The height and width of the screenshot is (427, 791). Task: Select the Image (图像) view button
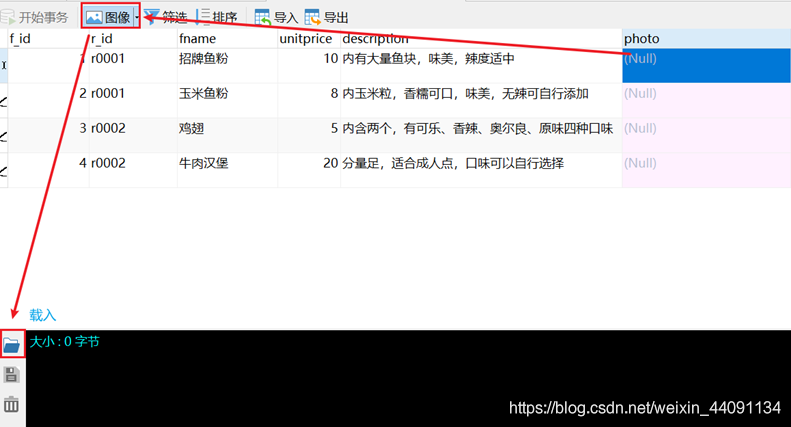click(108, 18)
